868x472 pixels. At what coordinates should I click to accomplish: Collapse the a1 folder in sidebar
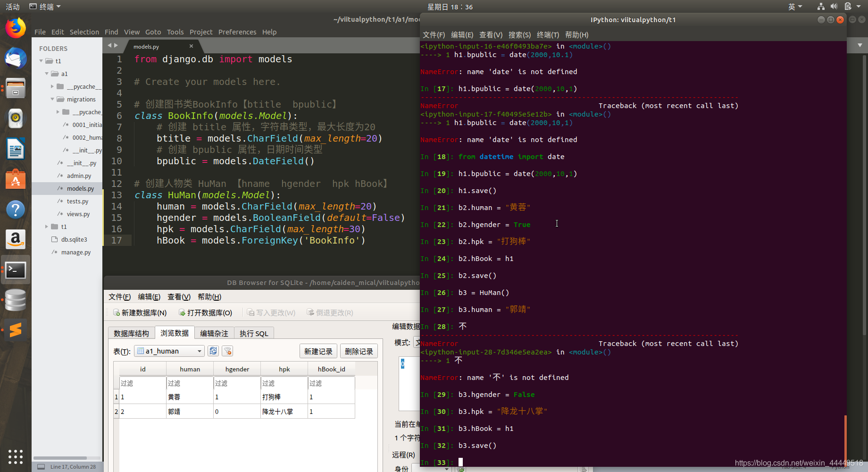(47, 74)
